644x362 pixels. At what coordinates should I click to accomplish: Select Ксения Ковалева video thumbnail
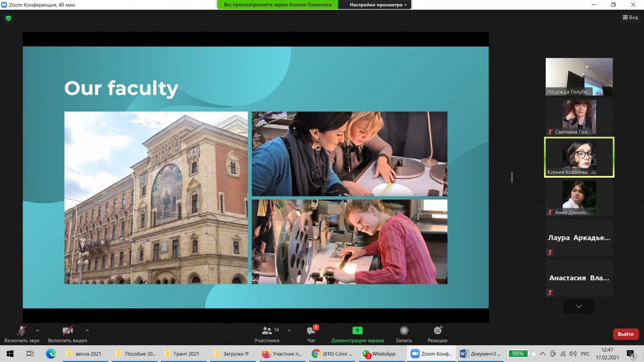coord(579,157)
